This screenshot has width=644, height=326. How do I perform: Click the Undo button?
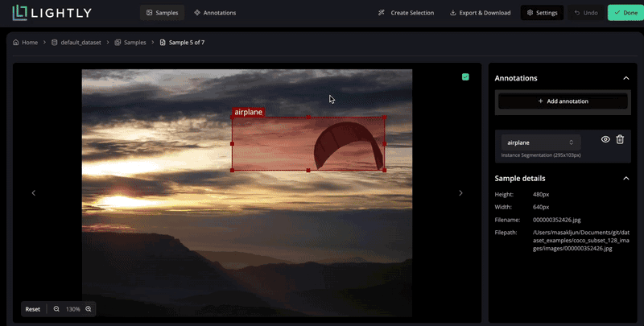coord(586,13)
